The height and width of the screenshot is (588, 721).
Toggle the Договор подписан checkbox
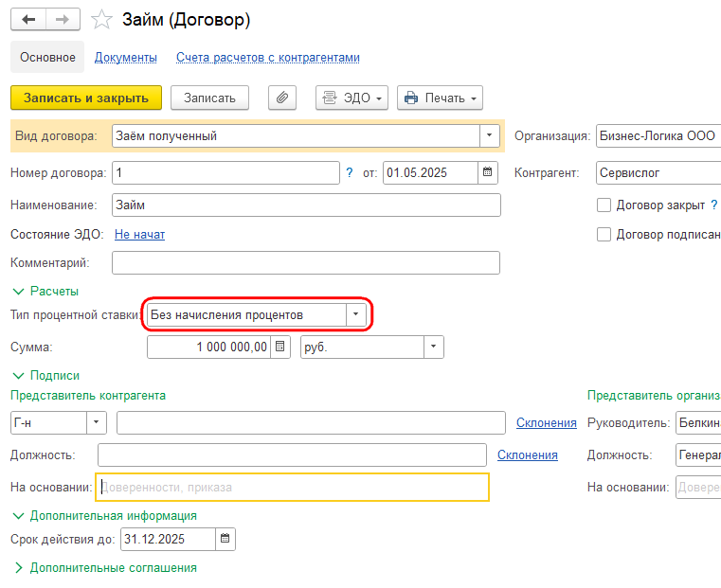tap(604, 234)
